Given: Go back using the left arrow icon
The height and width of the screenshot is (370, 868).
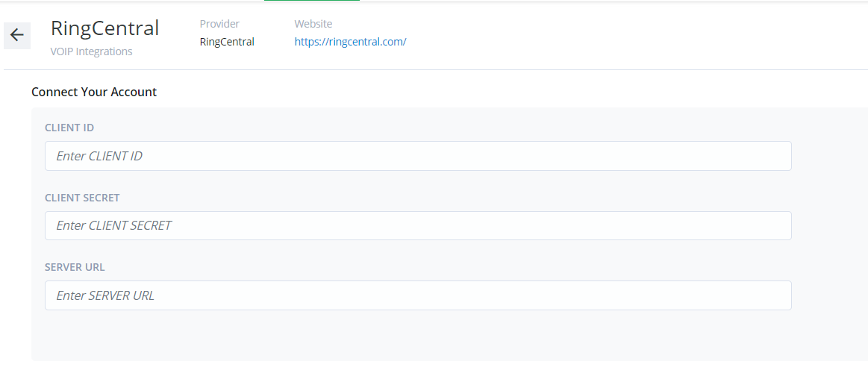Looking at the screenshot, I should point(17,36).
